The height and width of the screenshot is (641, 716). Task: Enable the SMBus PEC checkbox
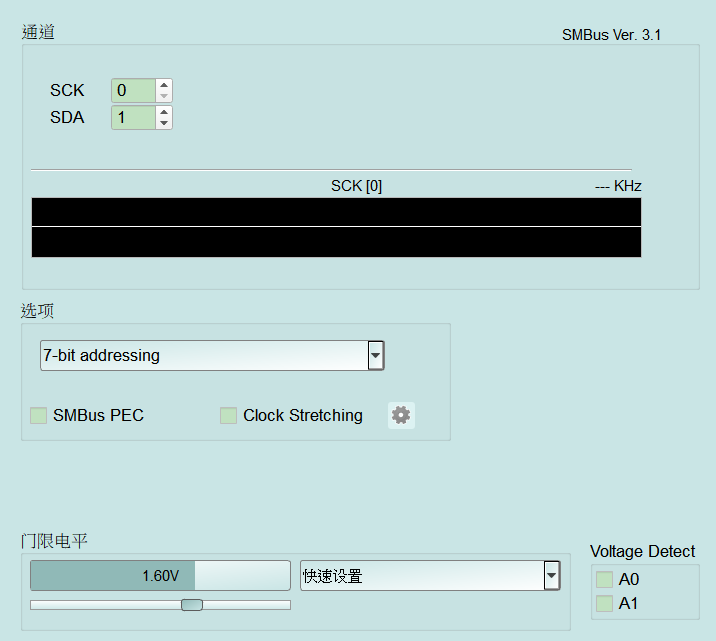pyautogui.click(x=38, y=415)
